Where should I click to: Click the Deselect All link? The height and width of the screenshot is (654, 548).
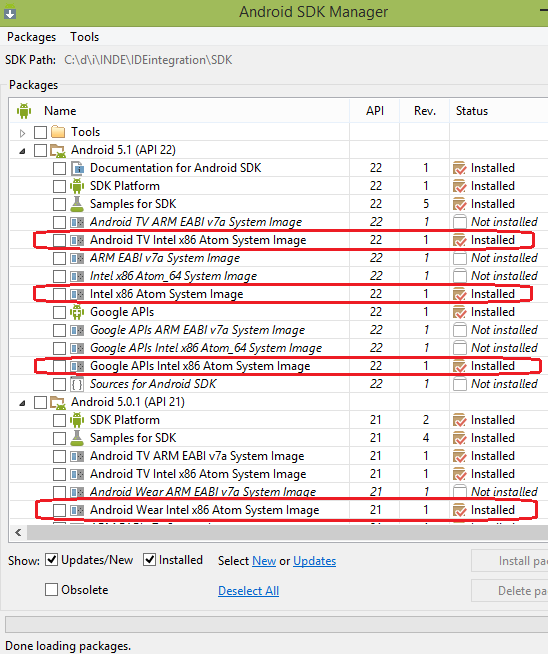249,591
